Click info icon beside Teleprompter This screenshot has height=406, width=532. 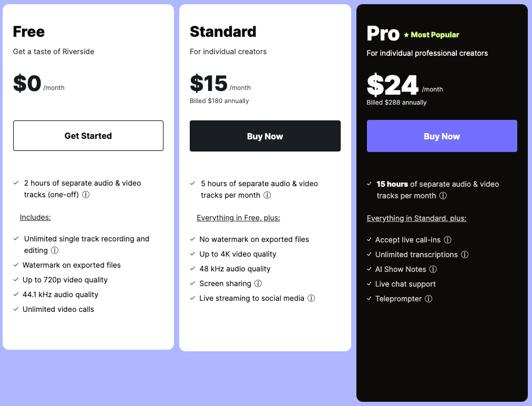[428, 299]
